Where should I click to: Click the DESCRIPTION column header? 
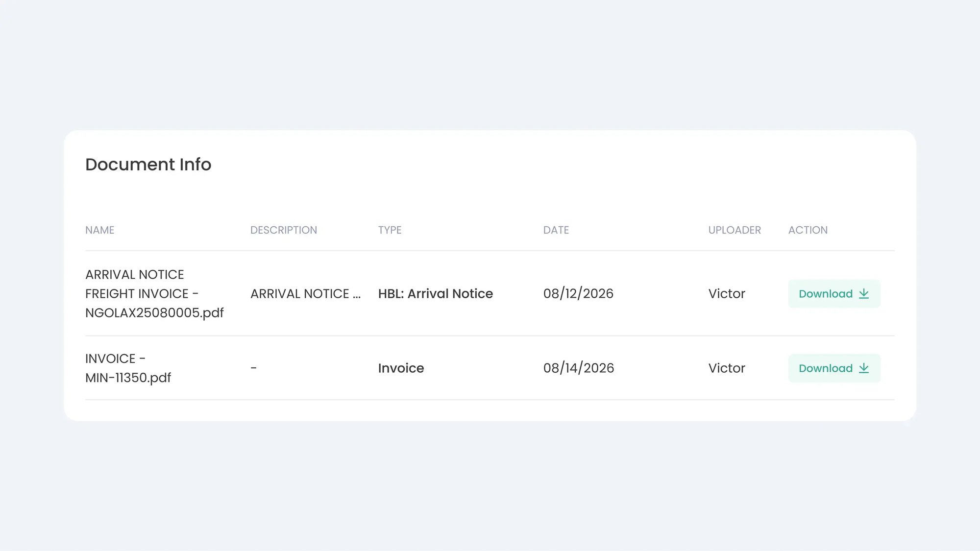tap(283, 230)
